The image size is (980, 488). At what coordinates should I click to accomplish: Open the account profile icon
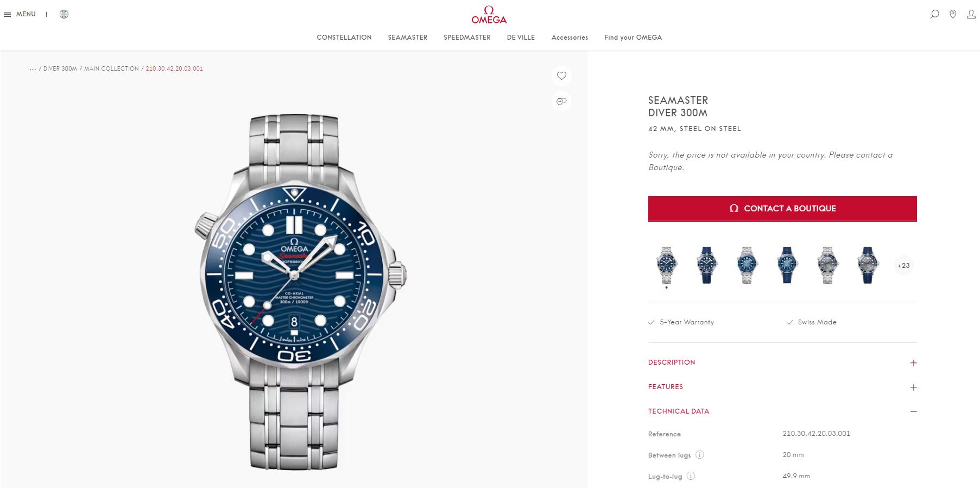coord(971,14)
